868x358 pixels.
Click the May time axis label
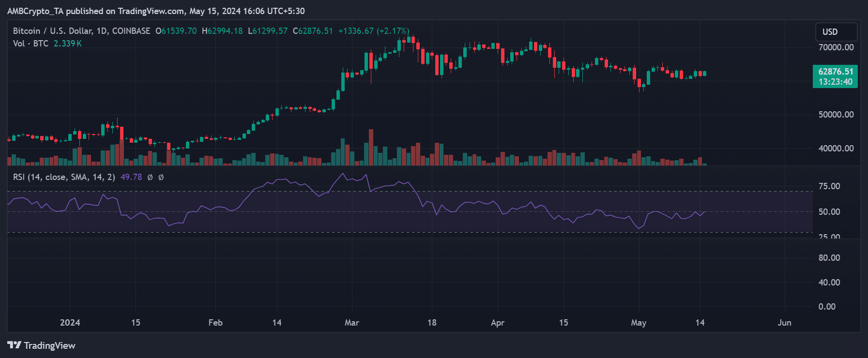coord(639,323)
